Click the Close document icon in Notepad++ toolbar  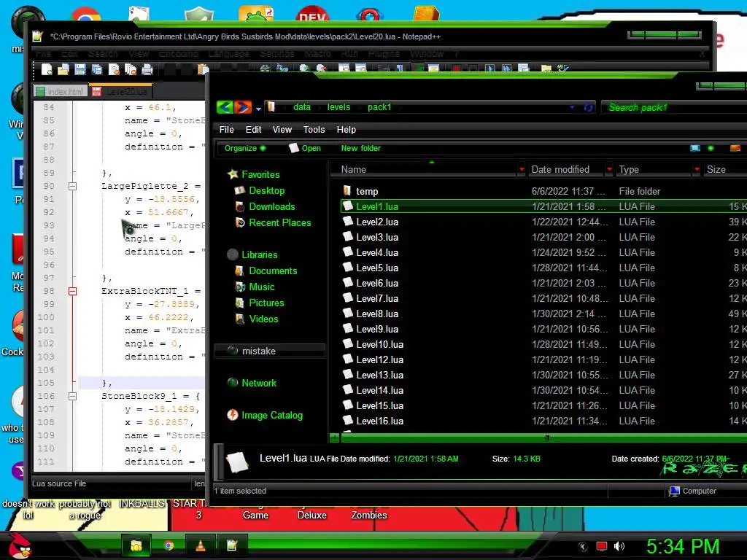[114, 69]
